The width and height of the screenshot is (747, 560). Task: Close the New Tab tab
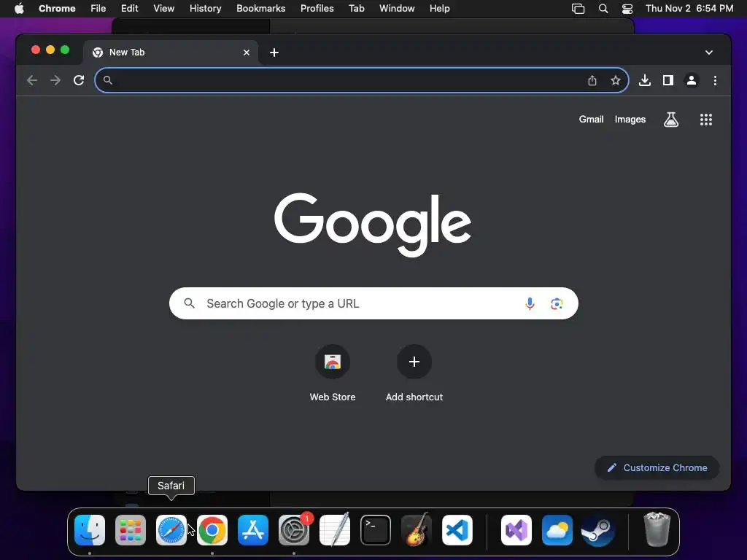tap(247, 52)
